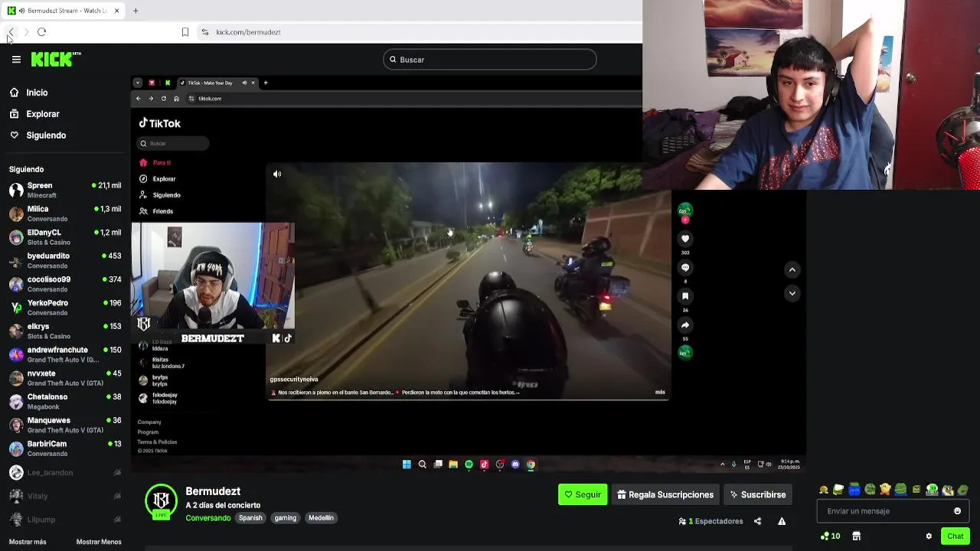Open offline channel Lilpump
This screenshot has height=551, width=980.
point(65,520)
